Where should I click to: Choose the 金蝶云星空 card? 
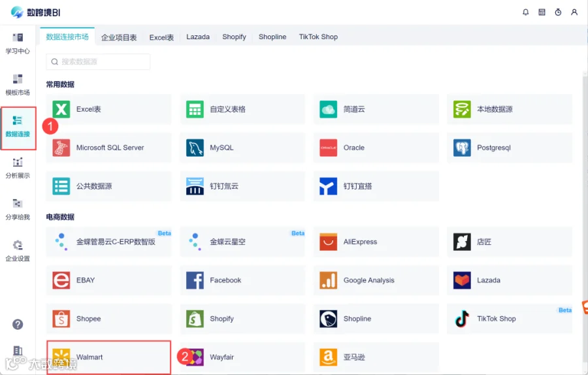tap(242, 242)
